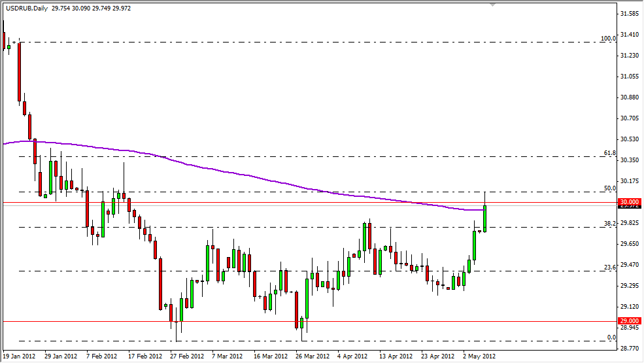Click the 28.770 value on price scale
The width and height of the screenshot is (644, 363).
630,349
